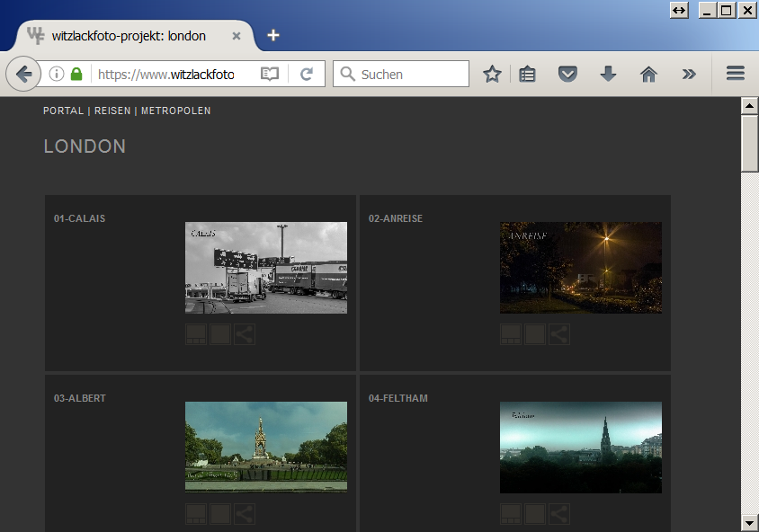Image resolution: width=759 pixels, height=532 pixels.
Task: Reload the current page
Action: [307, 75]
